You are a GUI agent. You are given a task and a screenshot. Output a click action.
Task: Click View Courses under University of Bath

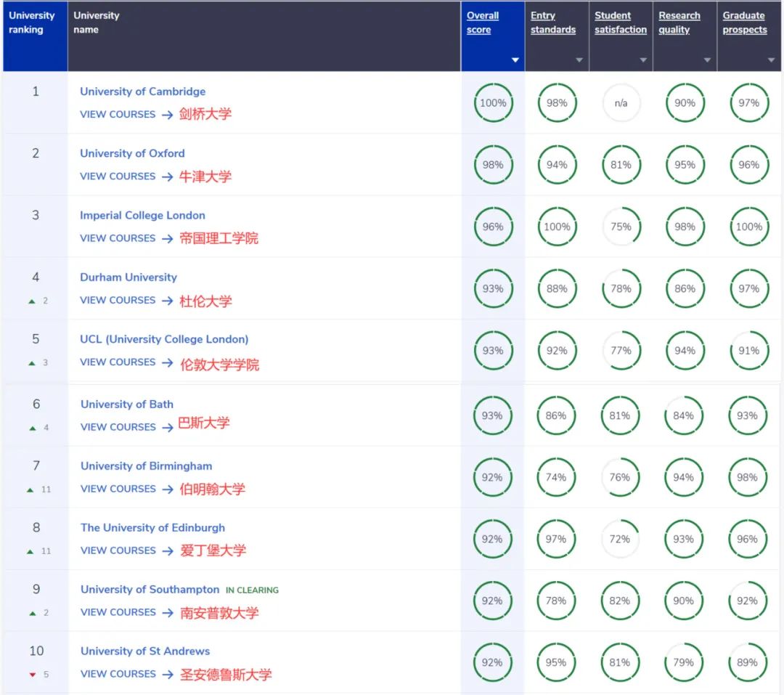(118, 427)
